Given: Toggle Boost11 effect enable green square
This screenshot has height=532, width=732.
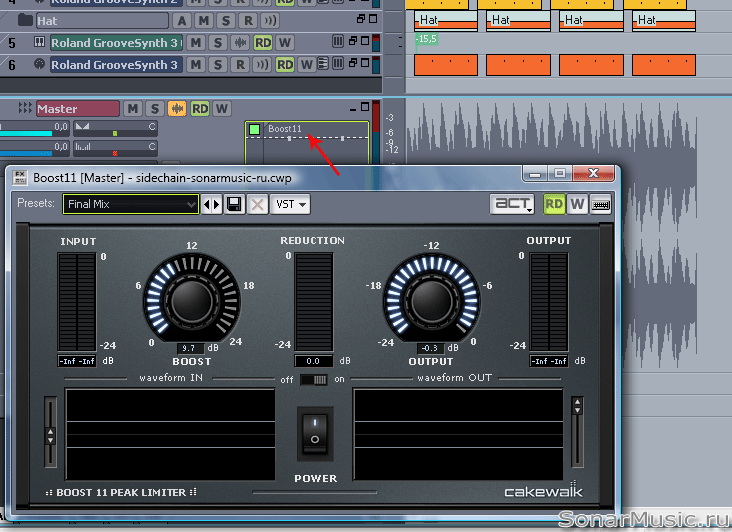Looking at the screenshot, I should point(255,129).
